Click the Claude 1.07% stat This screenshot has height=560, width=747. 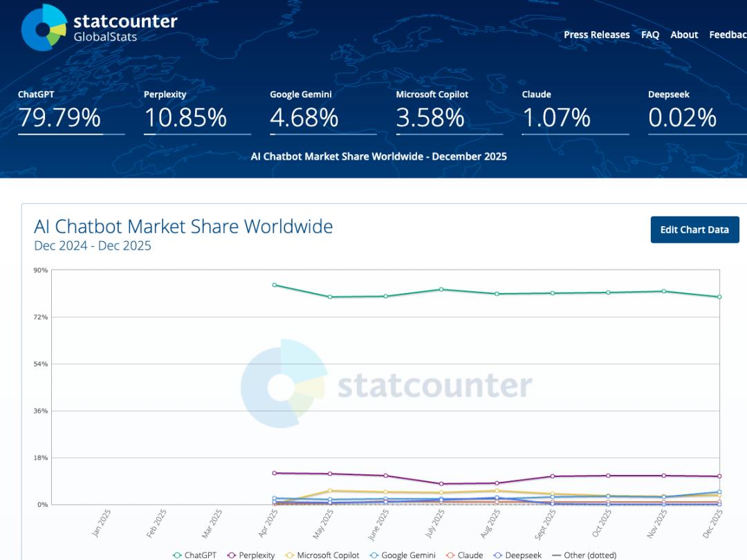point(556,118)
